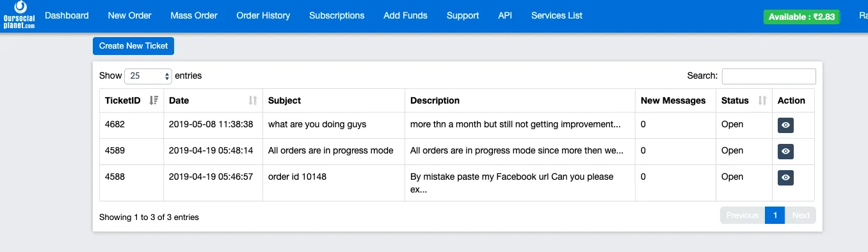Open the Show entries dropdown
868x252 pixels.
point(148,76)
